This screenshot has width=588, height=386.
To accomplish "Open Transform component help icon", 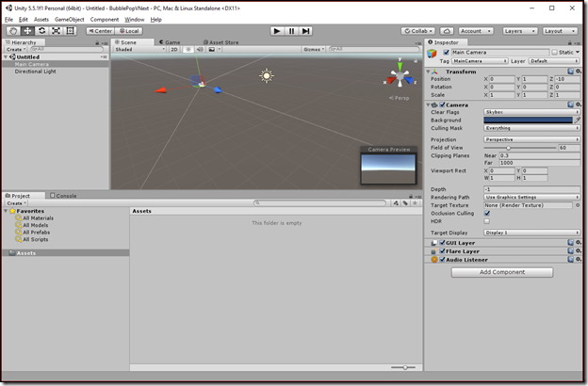I will [571, 72].
